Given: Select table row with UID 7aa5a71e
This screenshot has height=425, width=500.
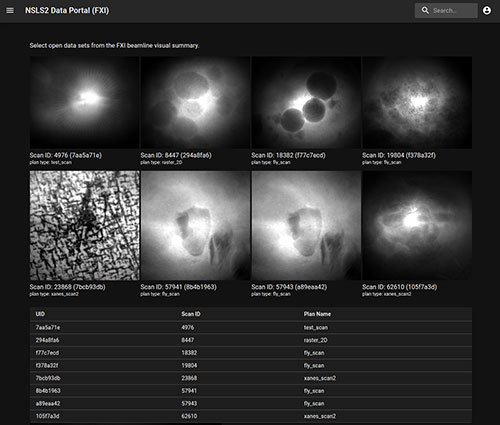Looking at the screenshot, I should click(x=251, y=327).
